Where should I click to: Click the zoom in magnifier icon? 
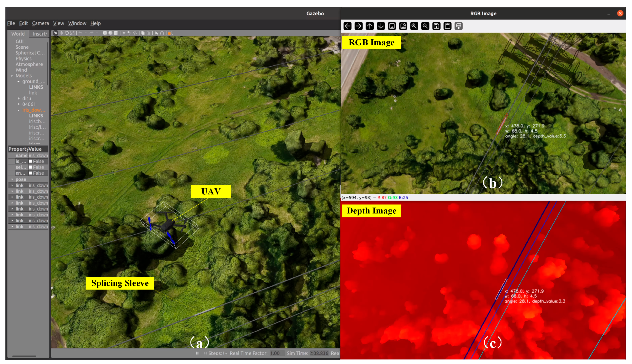tap(414, 26)
